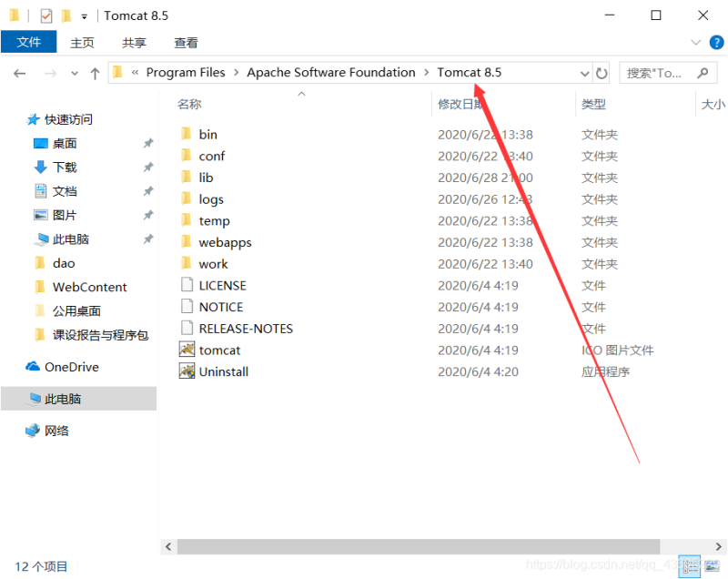Select the webapps folder icon
Screen dimensions: 728x579
(187, 242)
